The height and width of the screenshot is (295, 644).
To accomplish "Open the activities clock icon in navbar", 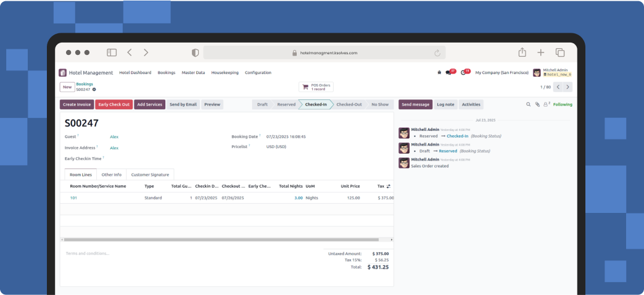I will 464,72.
